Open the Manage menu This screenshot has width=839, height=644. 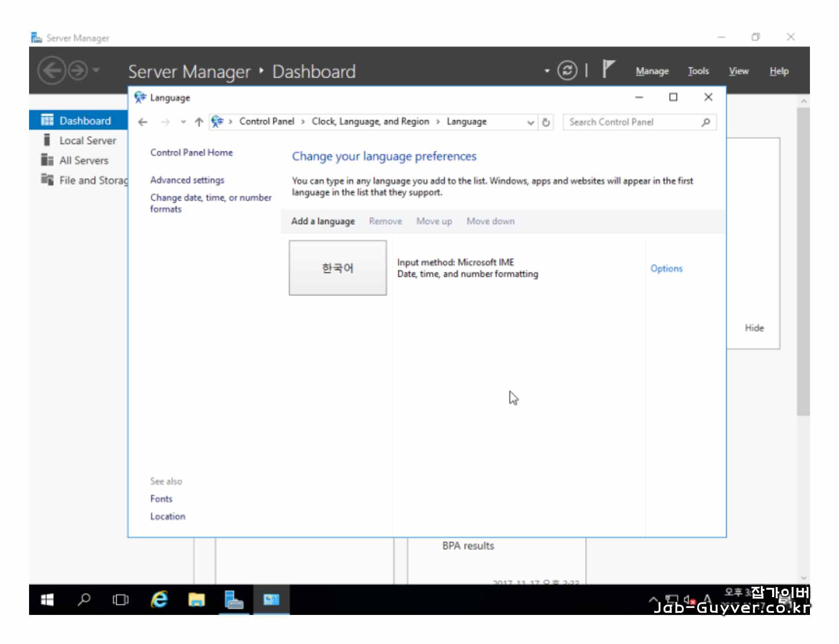pyautogui.click(x=652, y=71)
